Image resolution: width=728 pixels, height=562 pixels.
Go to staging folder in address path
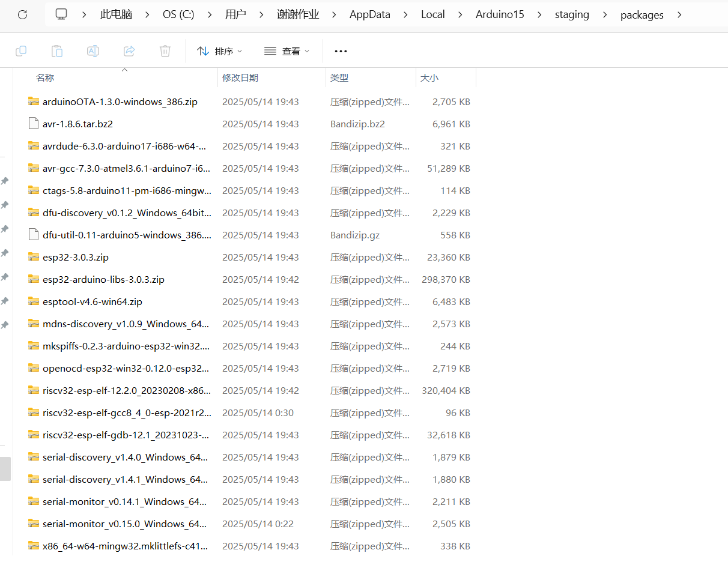(x=572, y=14)
